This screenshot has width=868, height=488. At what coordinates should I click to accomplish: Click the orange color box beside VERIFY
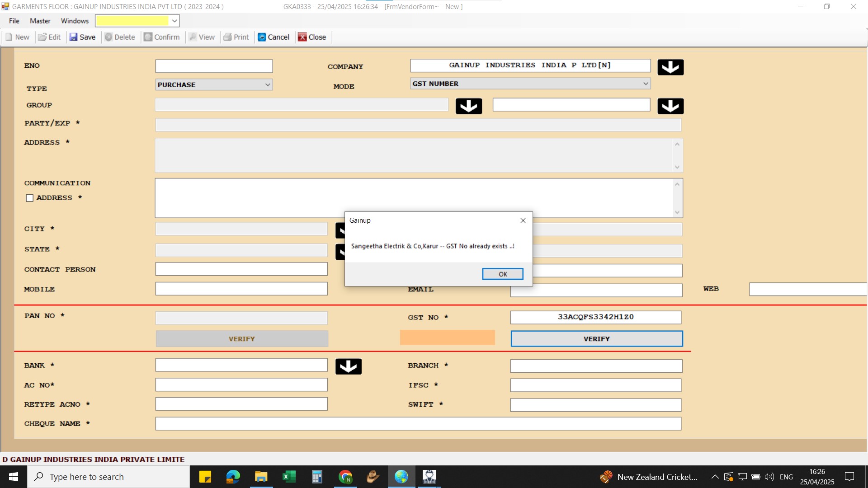(x=447, y=338)
